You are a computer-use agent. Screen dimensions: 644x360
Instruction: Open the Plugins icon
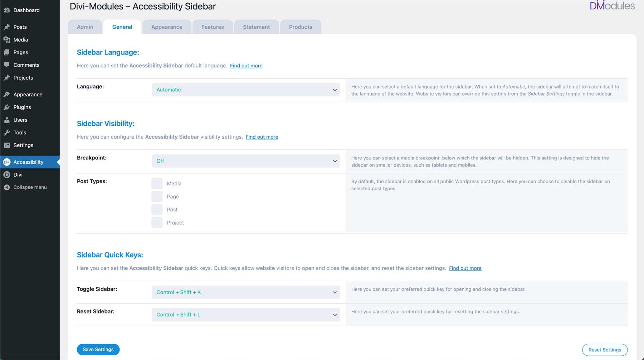(7, 107)
